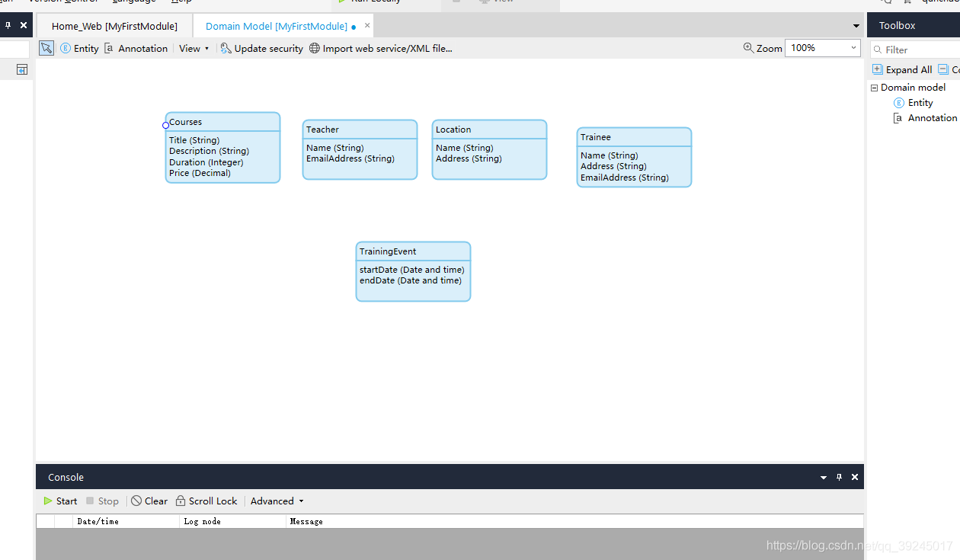Collapse the Domain model tree node
Screen dimensions: 960x560
click(x=874, y=88)
